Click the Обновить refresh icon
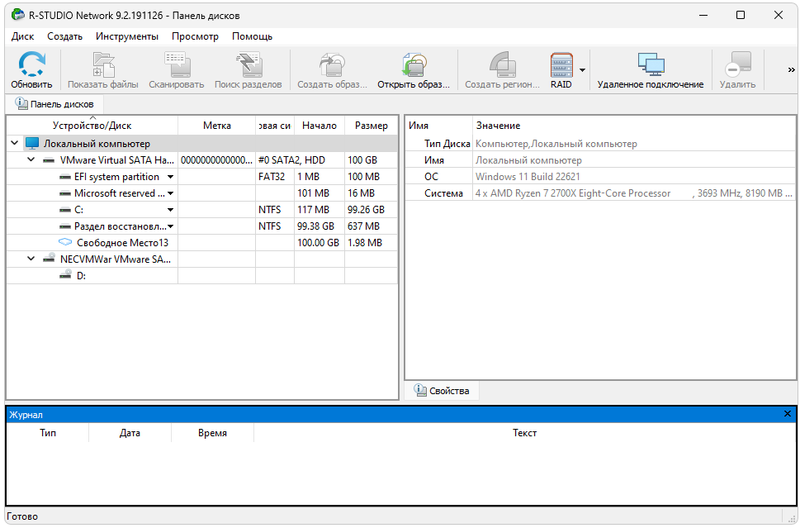800x528 pixels. coord(31,66)
